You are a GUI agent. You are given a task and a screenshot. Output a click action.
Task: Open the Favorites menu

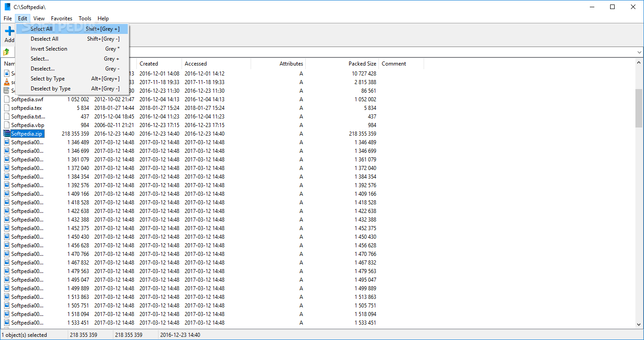[61, 19]
